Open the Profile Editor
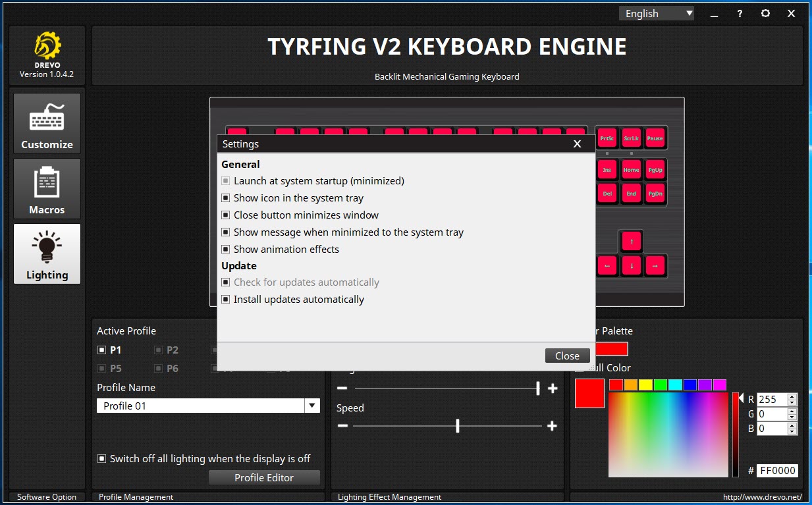 [264, 477]
